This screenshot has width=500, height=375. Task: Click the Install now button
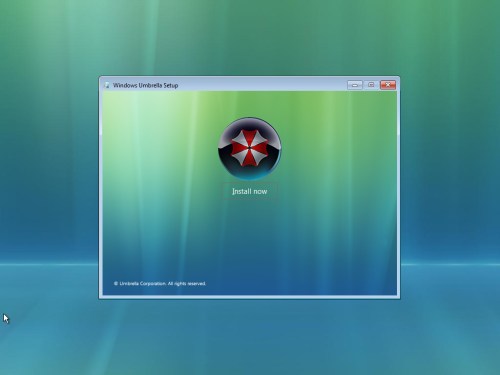(249, 191)
